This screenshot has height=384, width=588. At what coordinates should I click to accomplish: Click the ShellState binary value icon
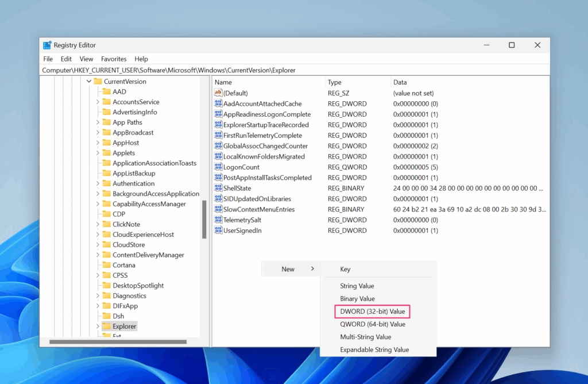pos(218,187)
